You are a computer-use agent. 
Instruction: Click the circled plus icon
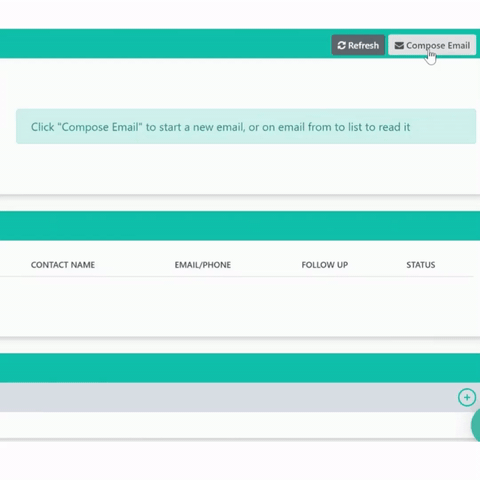coord(467,397)
